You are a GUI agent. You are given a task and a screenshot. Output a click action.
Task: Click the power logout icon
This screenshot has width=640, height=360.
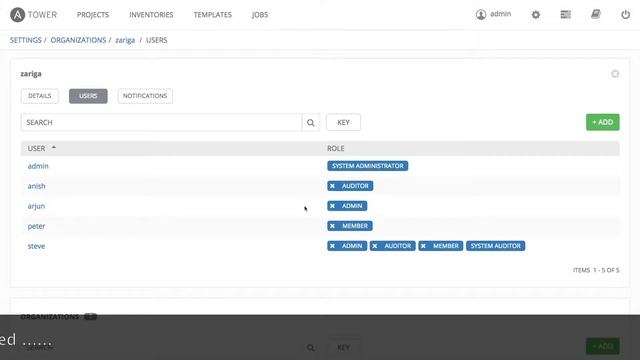(x=625, y=15)
